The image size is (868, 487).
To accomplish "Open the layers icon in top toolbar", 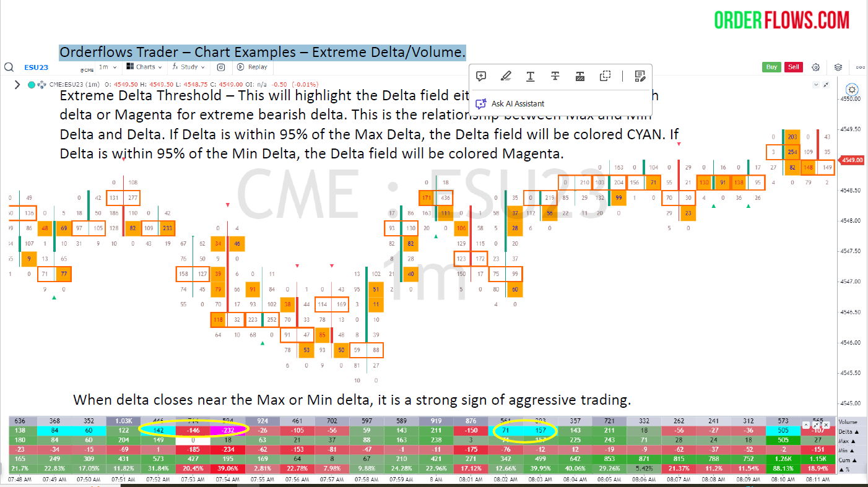I will coord(838,67).
